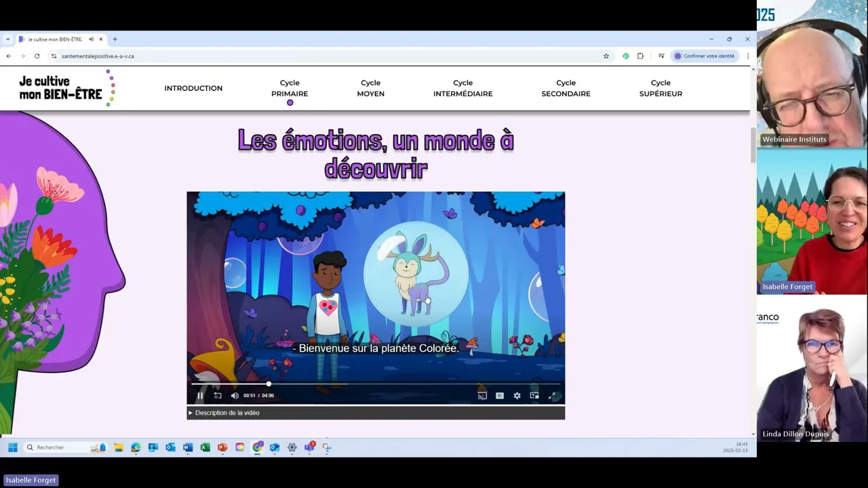This screenshot has height=488, width=868.
Task: Enable picture-in-picture mode
Action: coord(534,396)
